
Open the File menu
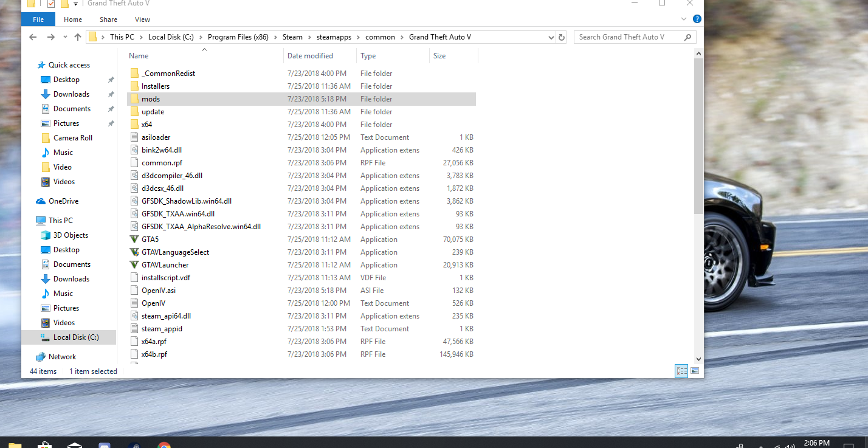pyautogui.click(x=38, y=19)
